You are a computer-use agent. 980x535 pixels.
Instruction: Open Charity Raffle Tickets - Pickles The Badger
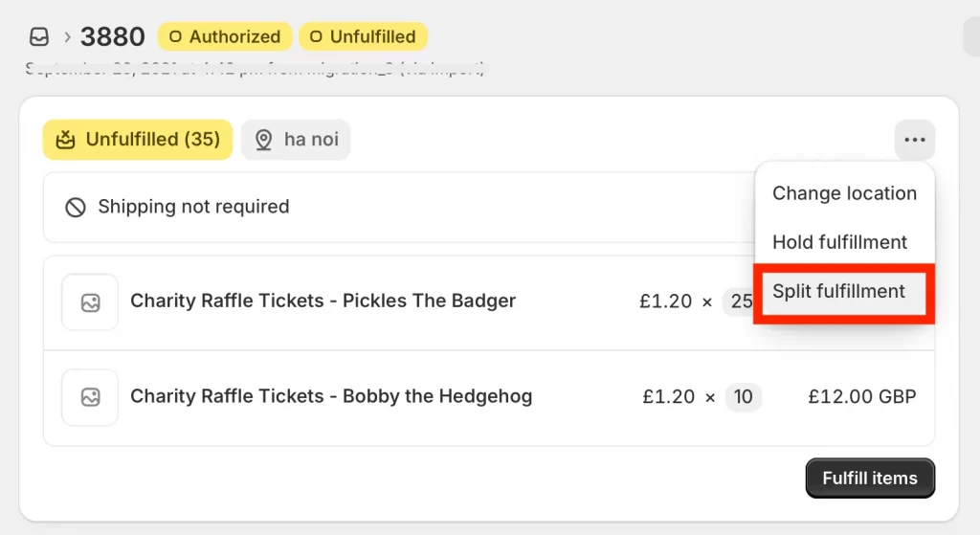point(323,301)
